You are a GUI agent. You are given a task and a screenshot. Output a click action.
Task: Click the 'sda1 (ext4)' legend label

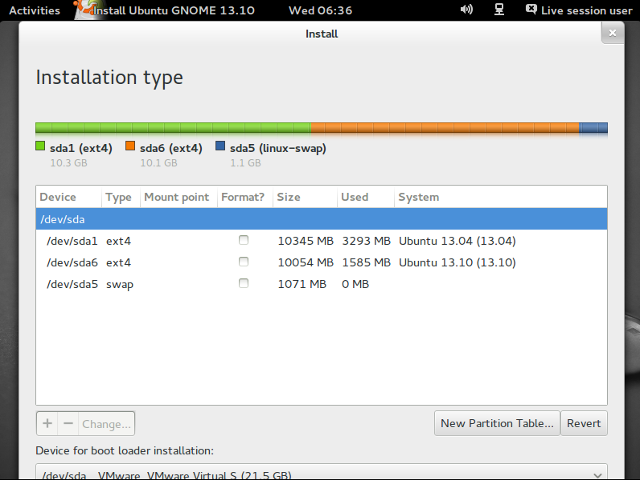(x=81, y=148)
